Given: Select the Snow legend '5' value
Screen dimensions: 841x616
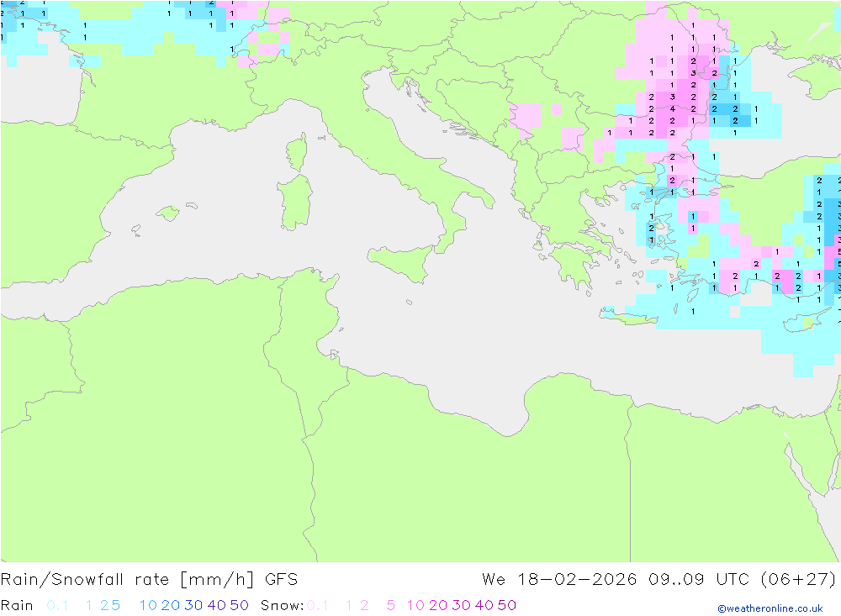Looking at the screenshot, I should pyautogui.click(x=391, y=605).
